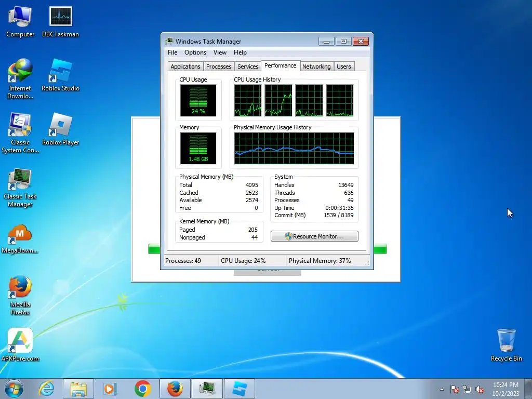Click the Nonpaged kernel memory value 44
The width and height of the screenshot is (532, 399).
tap(255, 237)
